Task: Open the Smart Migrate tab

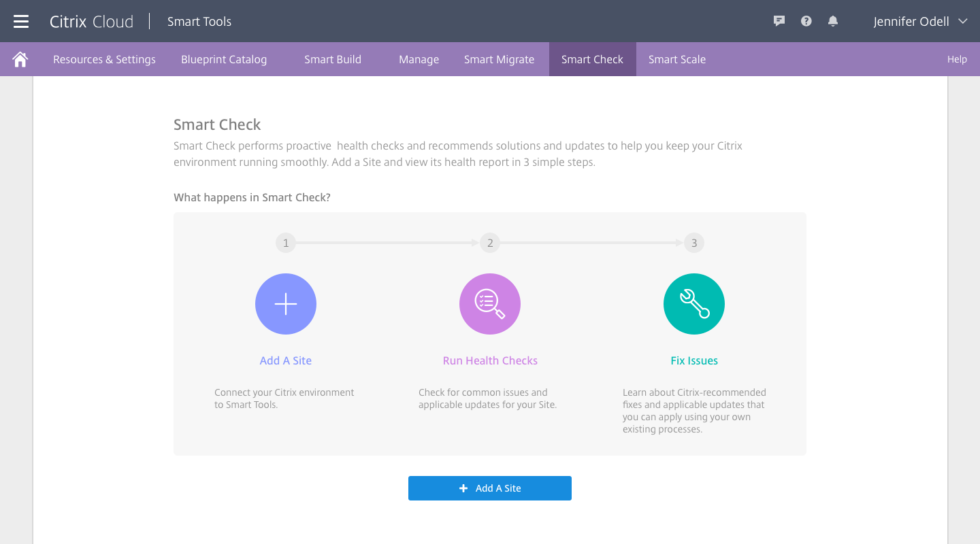Action: point(499,59)
